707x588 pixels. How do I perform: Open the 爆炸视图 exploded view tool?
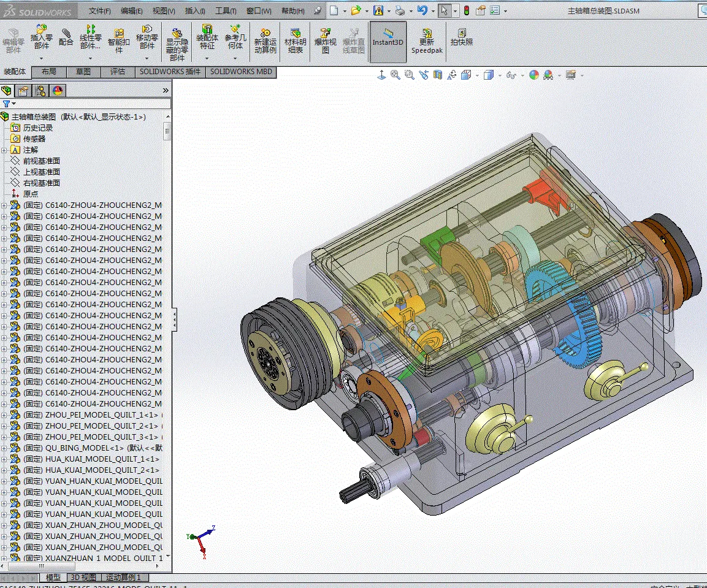326,39
